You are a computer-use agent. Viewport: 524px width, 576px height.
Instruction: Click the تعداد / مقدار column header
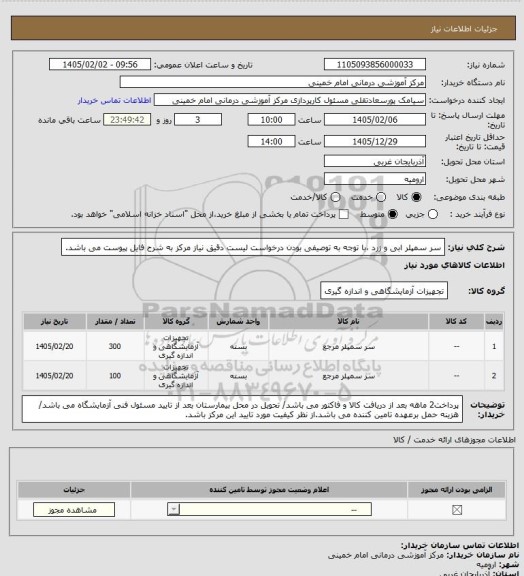[x=115, y=321]
